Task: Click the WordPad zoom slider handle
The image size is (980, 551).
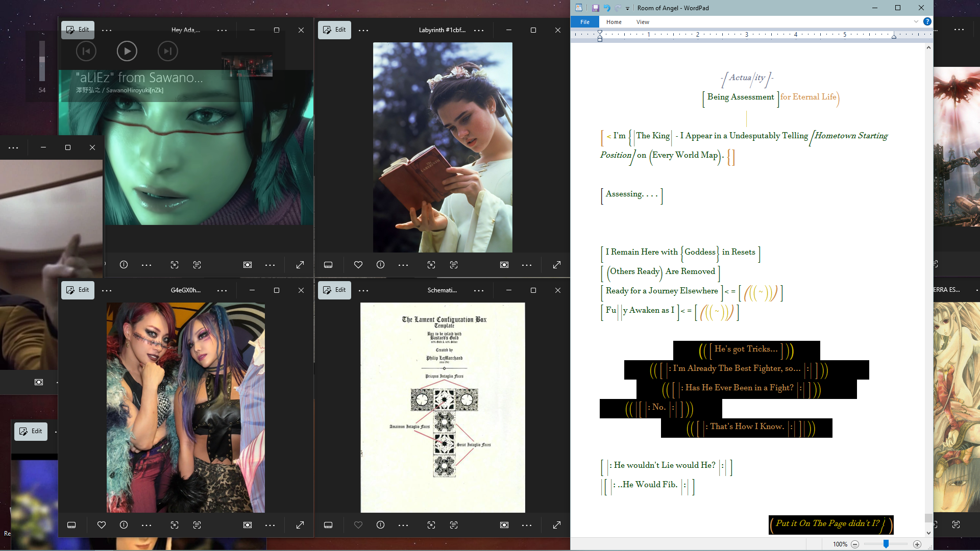Action: point(886,544)
